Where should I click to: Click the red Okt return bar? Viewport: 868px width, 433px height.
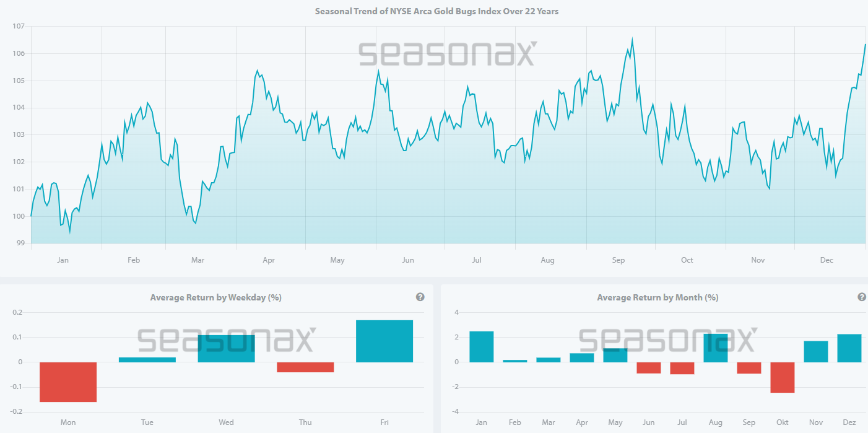(x=782, y=378)
